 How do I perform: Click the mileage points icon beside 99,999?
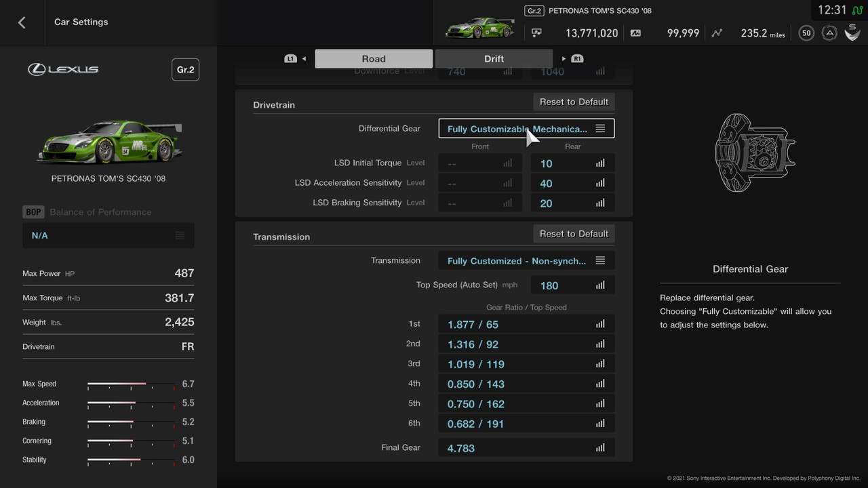click(x=635, y=33)
